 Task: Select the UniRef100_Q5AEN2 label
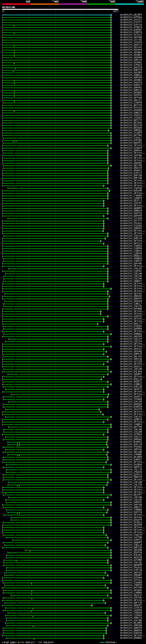[x=131, y=638]
